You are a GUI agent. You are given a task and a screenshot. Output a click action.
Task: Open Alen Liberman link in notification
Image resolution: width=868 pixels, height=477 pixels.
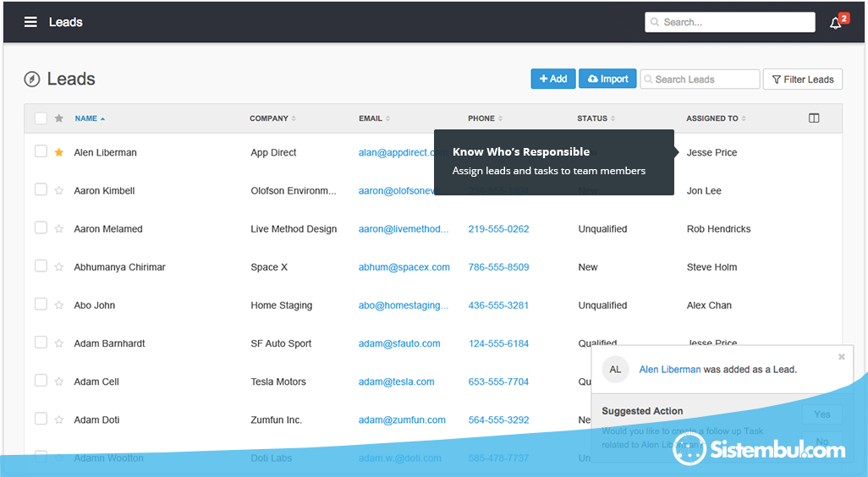point(670,369)
